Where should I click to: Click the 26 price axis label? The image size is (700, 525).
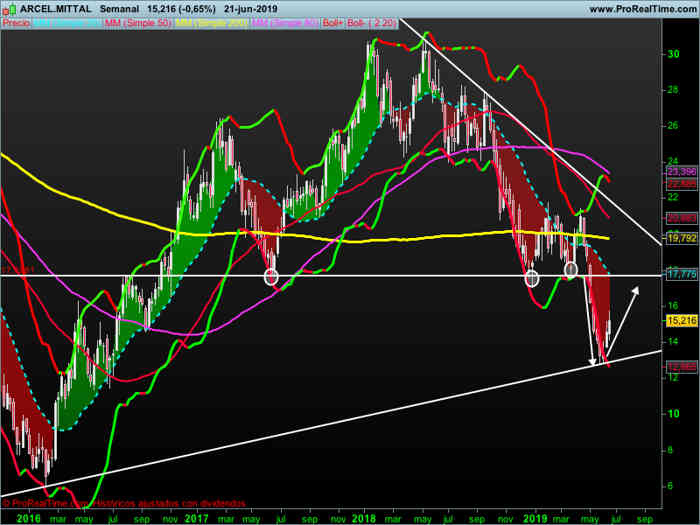[x=673, y=125]
